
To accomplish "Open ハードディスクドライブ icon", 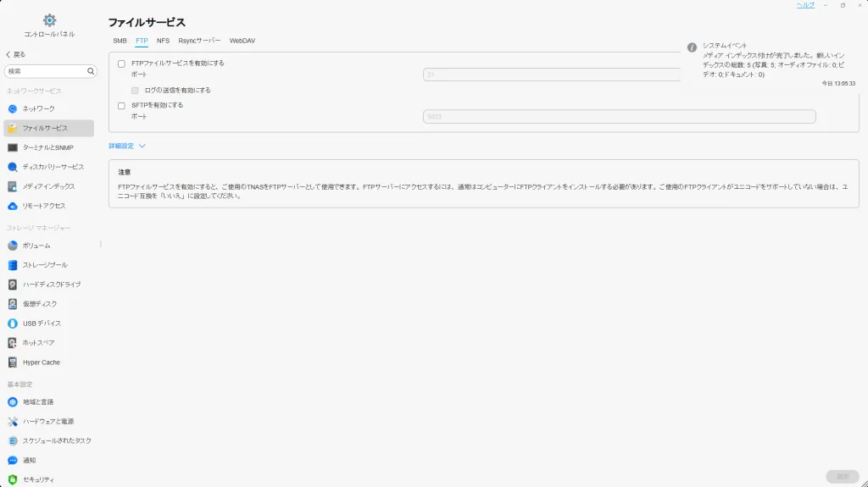I will [12, 285].
